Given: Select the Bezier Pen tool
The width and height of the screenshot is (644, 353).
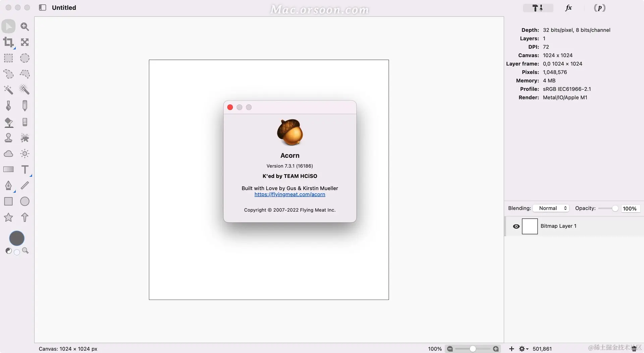Looking at the screenshot, I should click(9, 185).
